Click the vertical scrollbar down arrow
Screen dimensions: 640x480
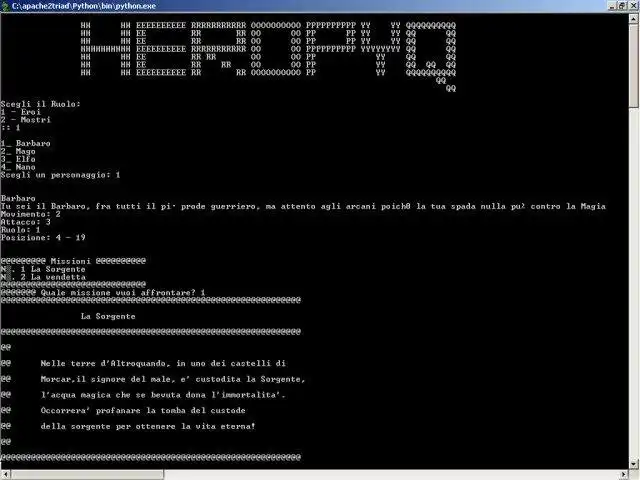(x=634, y=464)
